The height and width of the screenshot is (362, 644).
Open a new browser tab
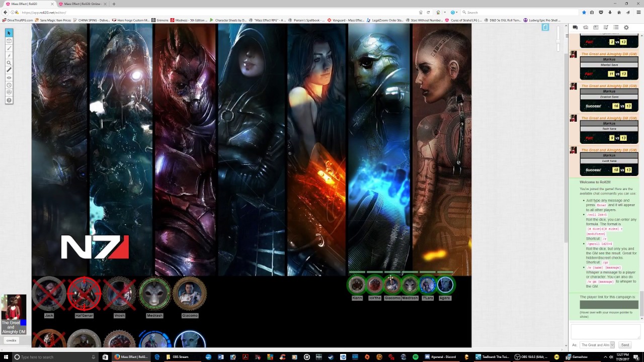(114, 4)
